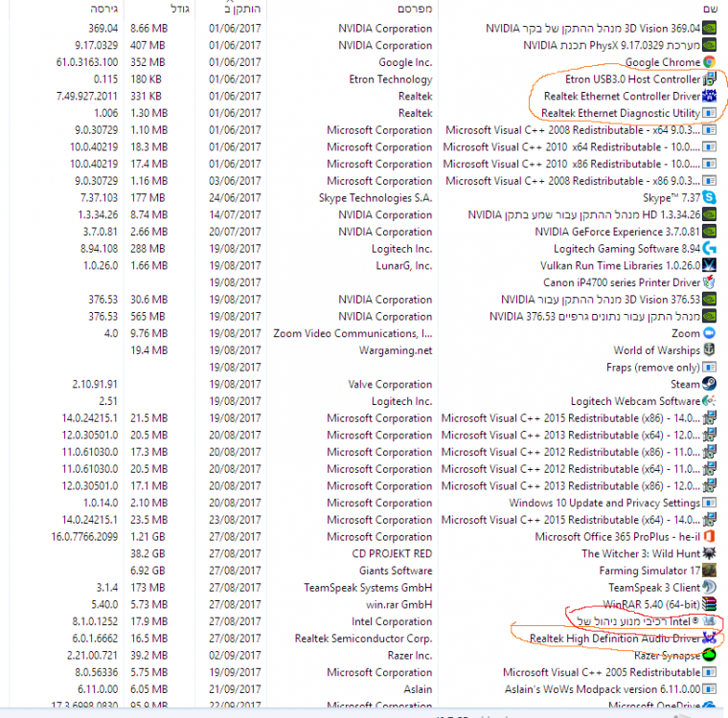The image size is (728, 718).
Task: Click the Witcher 3 Wild Hunt icon
Action: pyautogui.click(x=709, y=553)
